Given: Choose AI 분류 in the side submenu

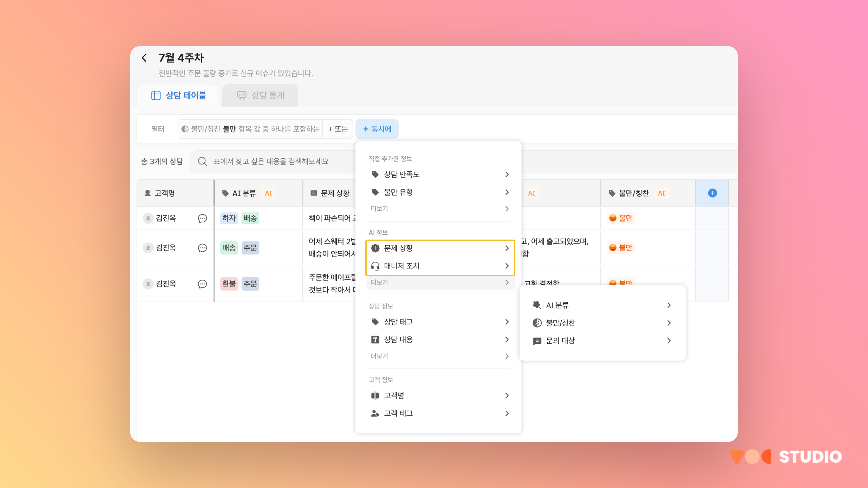Looking at the screenshot, I should click(x=557, y=305).
